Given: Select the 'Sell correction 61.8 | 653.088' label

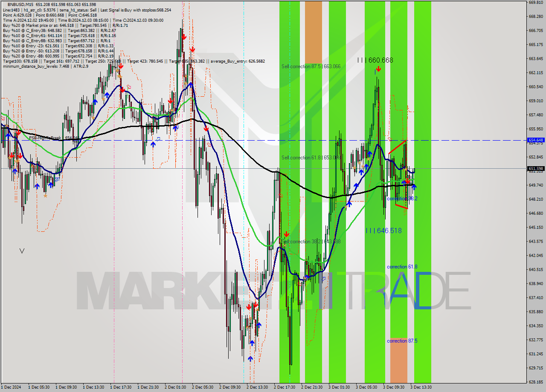Looking at the screenshot, I should point(311,157).
